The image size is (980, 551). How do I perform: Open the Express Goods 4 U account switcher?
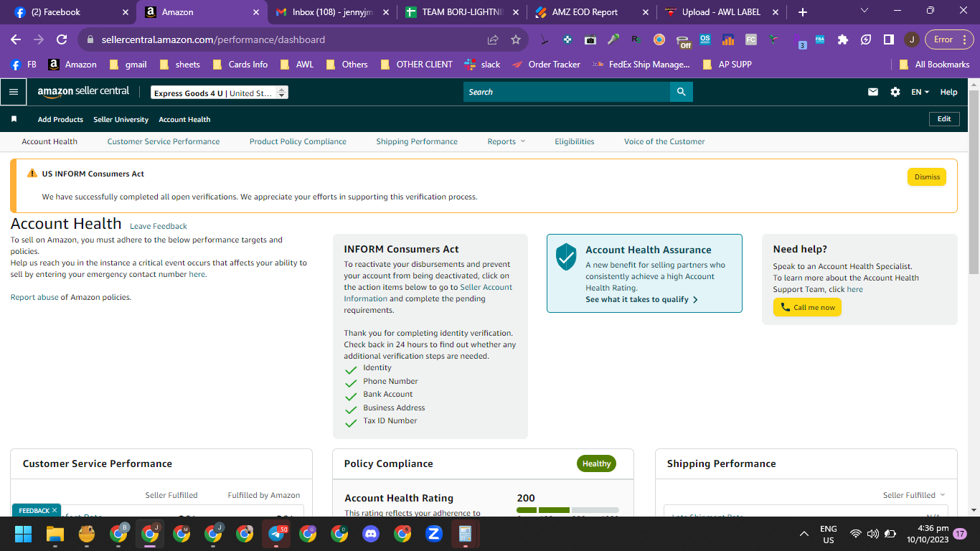[x=220, y=93]
